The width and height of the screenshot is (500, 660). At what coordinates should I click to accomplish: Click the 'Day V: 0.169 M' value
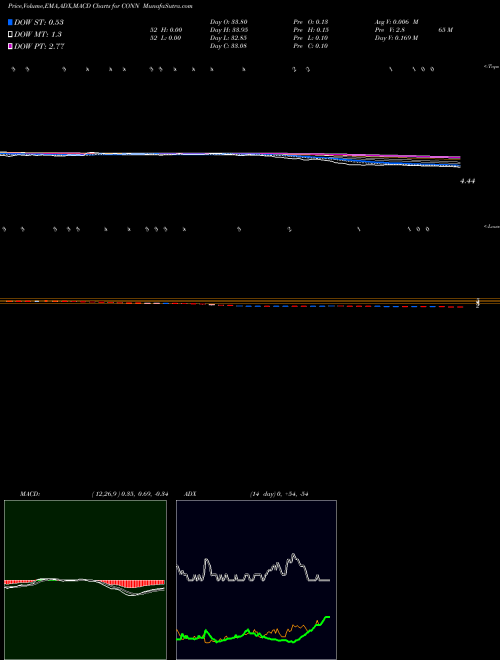tap(396, 38)
